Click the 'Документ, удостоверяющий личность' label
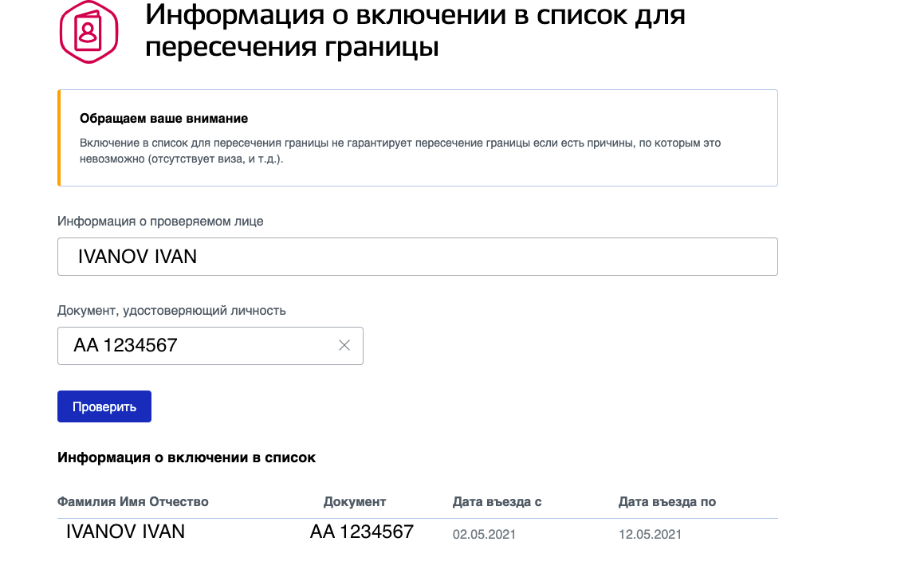This screenshot has height=577, width=924. tap(171, 311)
